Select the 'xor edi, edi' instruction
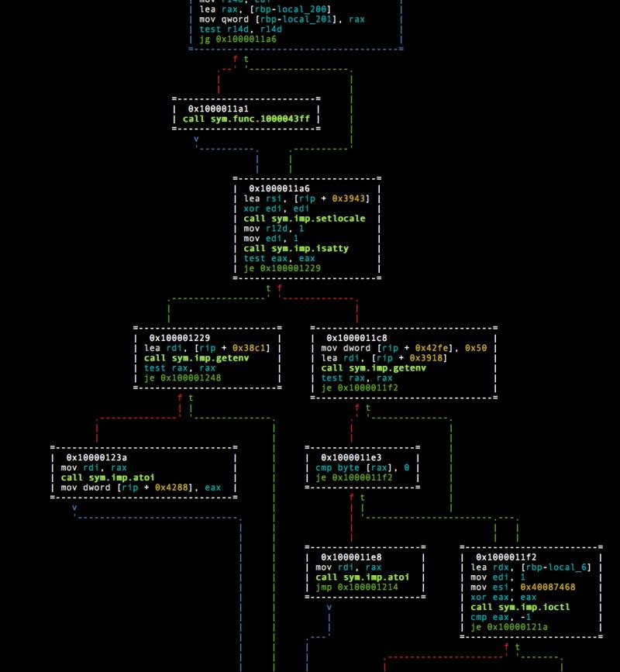The width and height of the screenshot is (620, 672). [x=276, y=208]
